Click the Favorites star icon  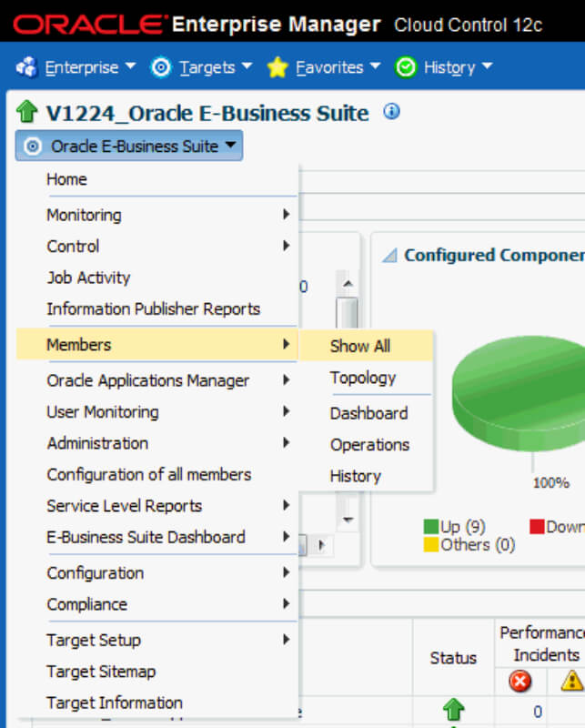(277, 67)
